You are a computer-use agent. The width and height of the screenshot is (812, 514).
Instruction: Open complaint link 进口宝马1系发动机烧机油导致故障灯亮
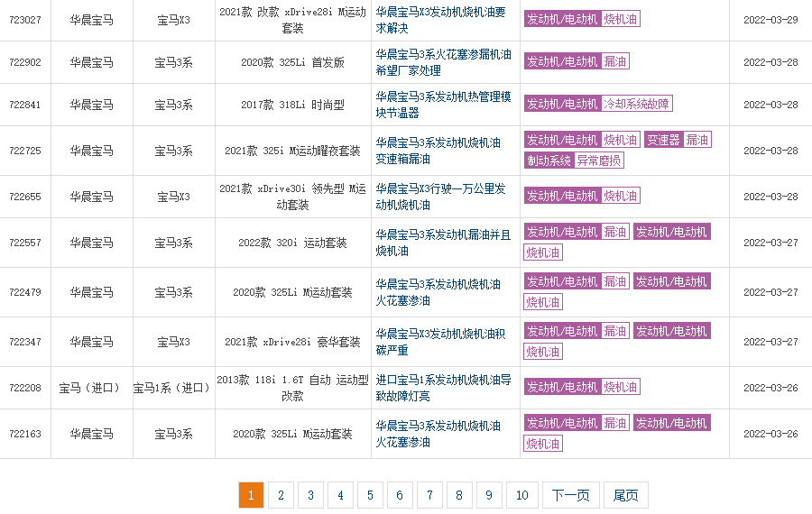443,388
